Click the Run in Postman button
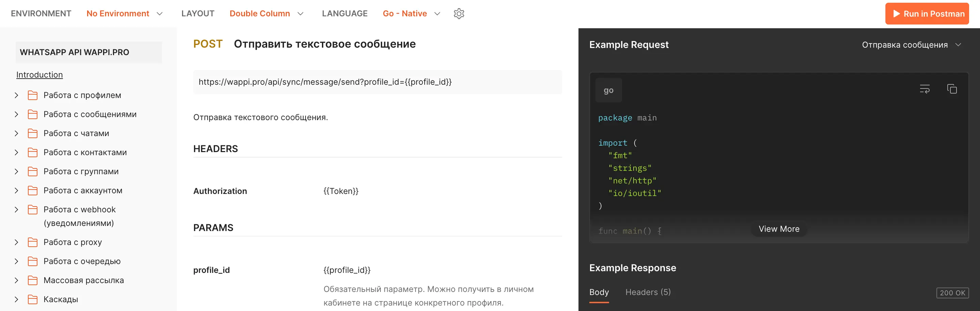 tap(927, 14)
